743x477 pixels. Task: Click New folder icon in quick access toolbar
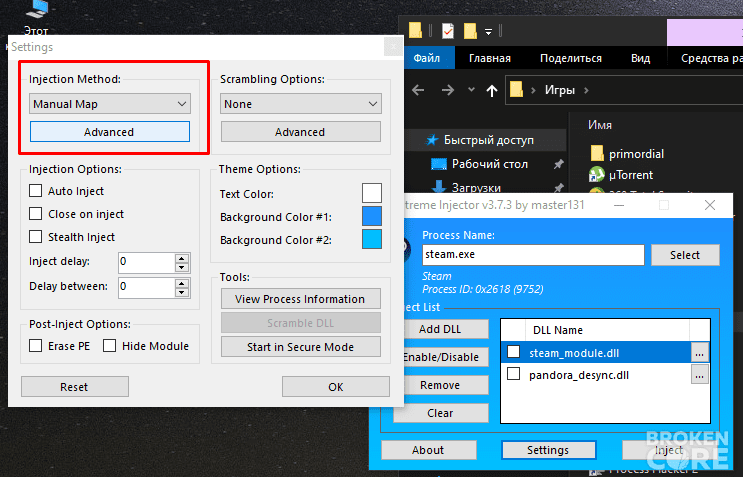(470, 31)
